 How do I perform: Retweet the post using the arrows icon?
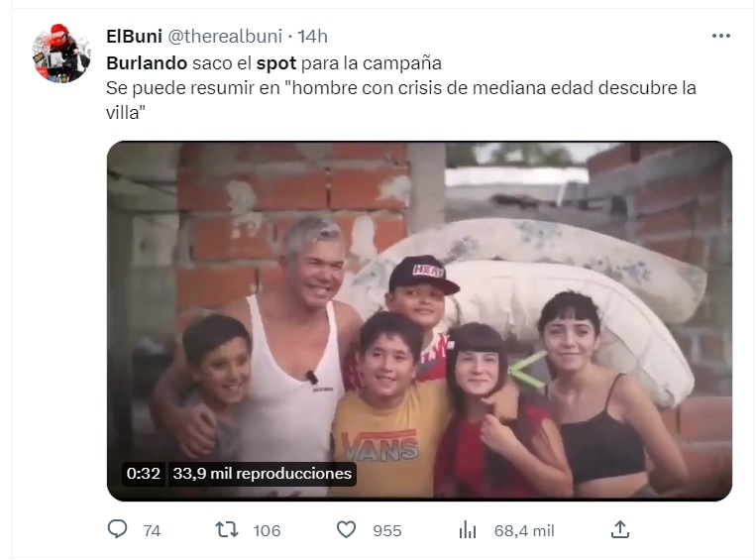227,529
